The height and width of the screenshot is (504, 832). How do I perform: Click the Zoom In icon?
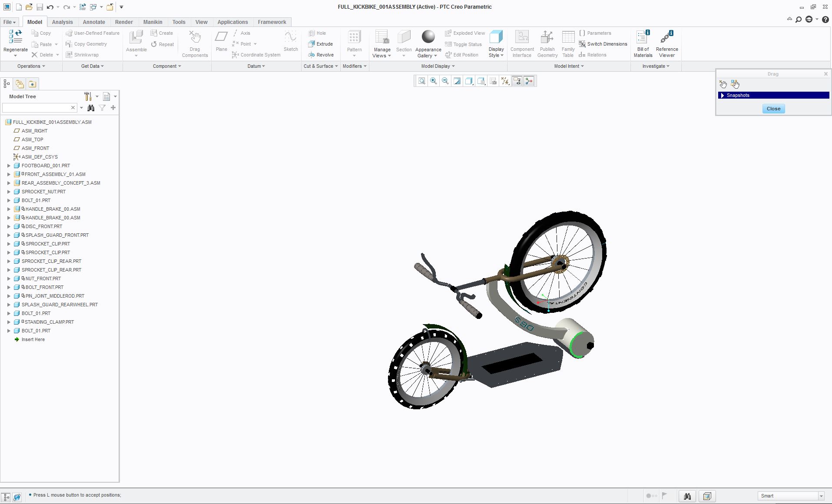click(433, 81)
